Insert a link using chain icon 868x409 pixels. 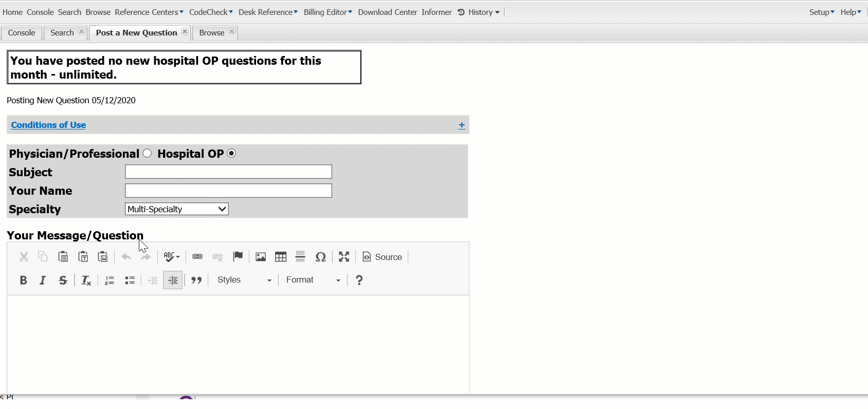[197, 257]
